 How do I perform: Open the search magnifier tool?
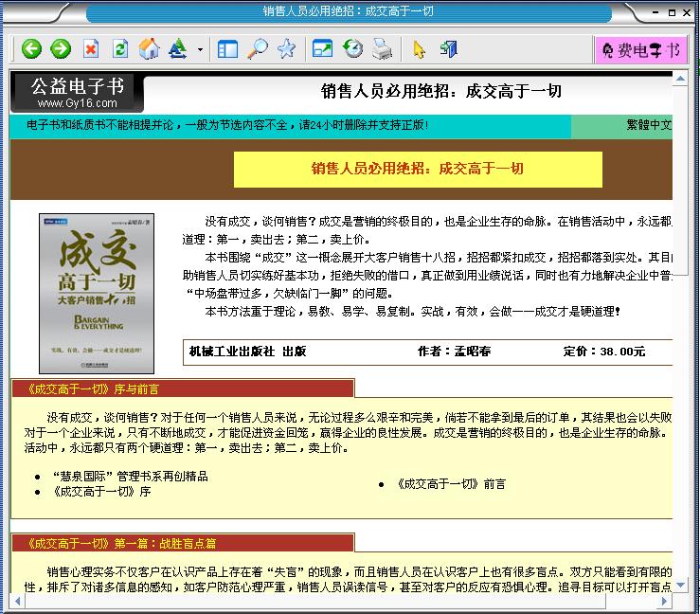coord(257,49)
